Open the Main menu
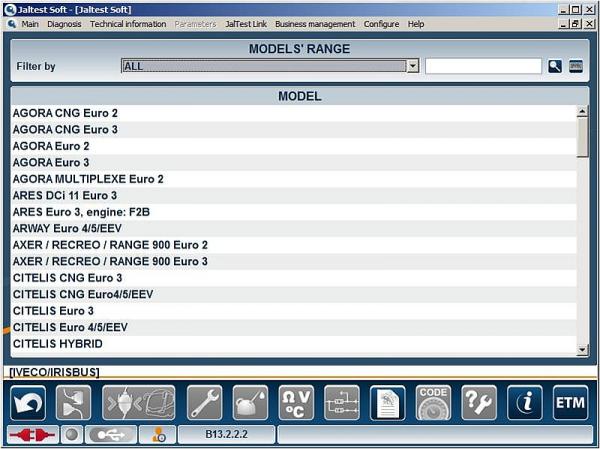This screenshot has height=449, width=600. pyautogui.click(x=30, y=24)
